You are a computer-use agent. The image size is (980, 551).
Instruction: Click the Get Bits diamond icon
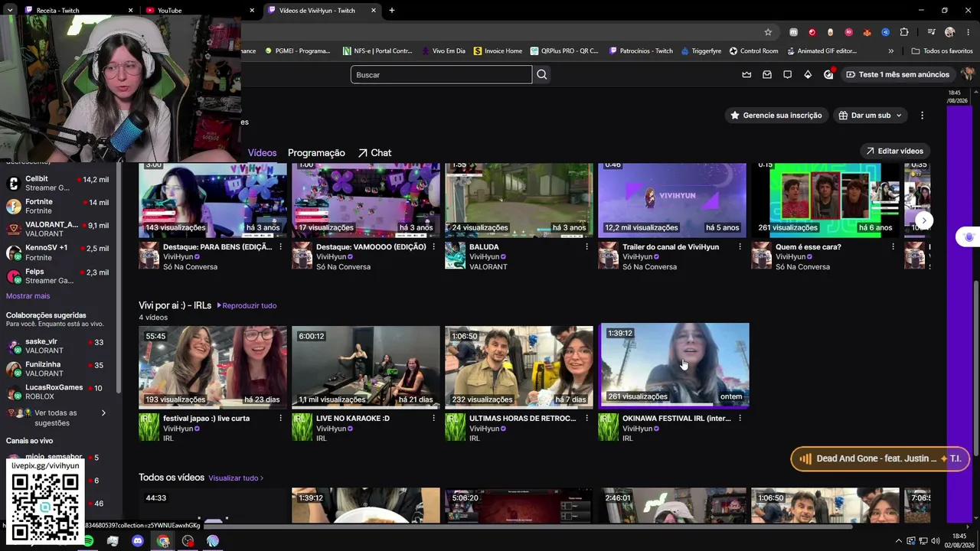(x=808, y=74)
